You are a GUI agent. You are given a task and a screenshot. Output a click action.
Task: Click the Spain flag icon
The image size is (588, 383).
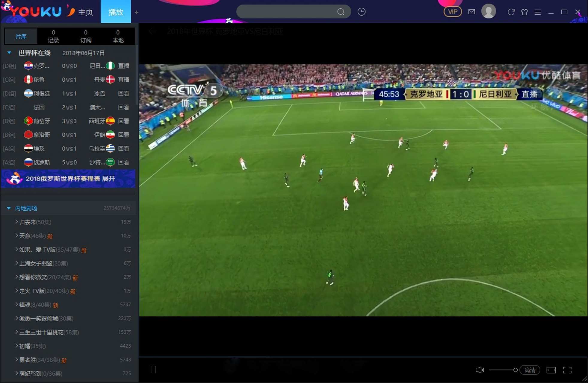pyautogui.click(x=111, y=121)
